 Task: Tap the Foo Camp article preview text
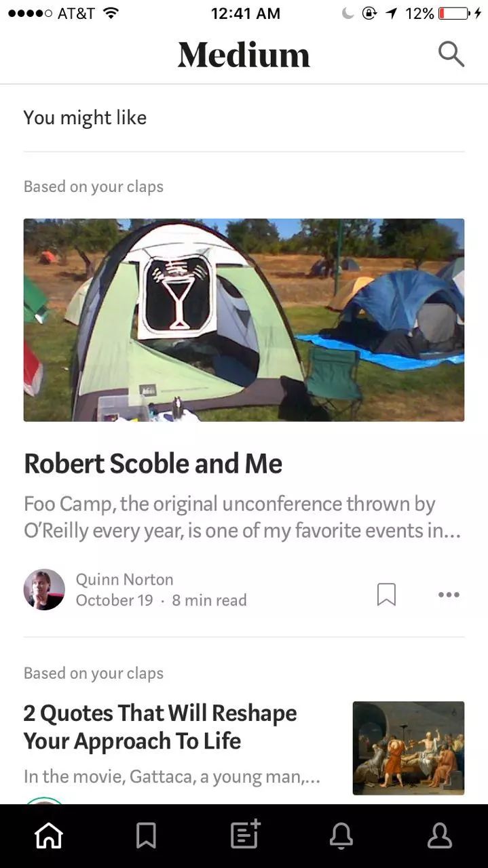(x=242, y=517)
